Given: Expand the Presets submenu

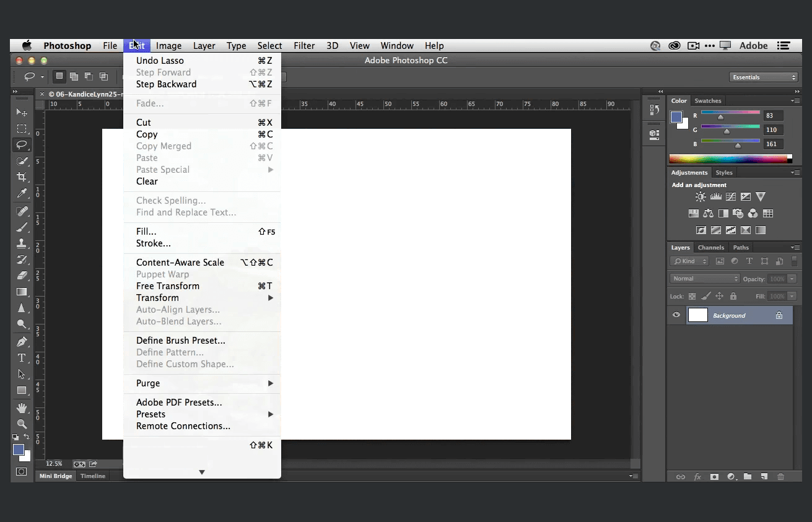Looking at the screenshot, I should pos(202,414).
